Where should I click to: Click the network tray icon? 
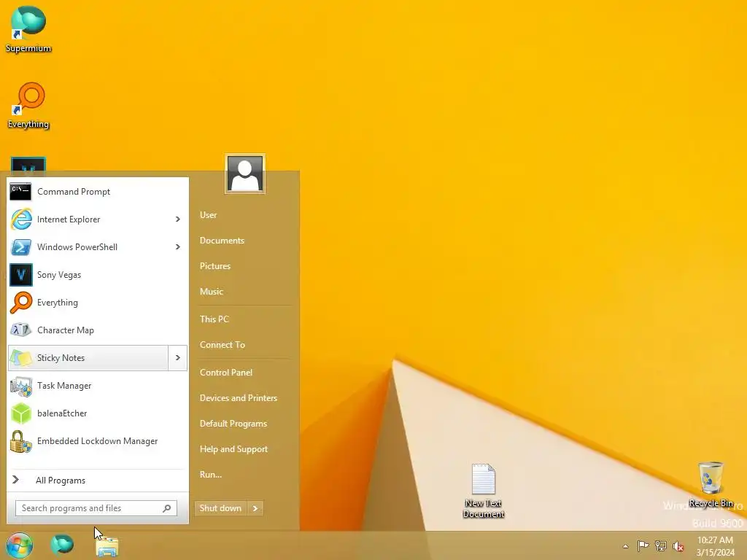tap(661, 545)
